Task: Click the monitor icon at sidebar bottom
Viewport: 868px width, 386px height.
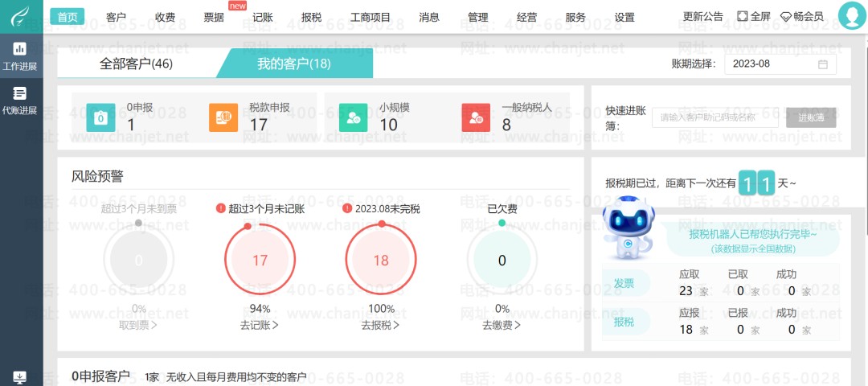Action: tap(19, 378)
